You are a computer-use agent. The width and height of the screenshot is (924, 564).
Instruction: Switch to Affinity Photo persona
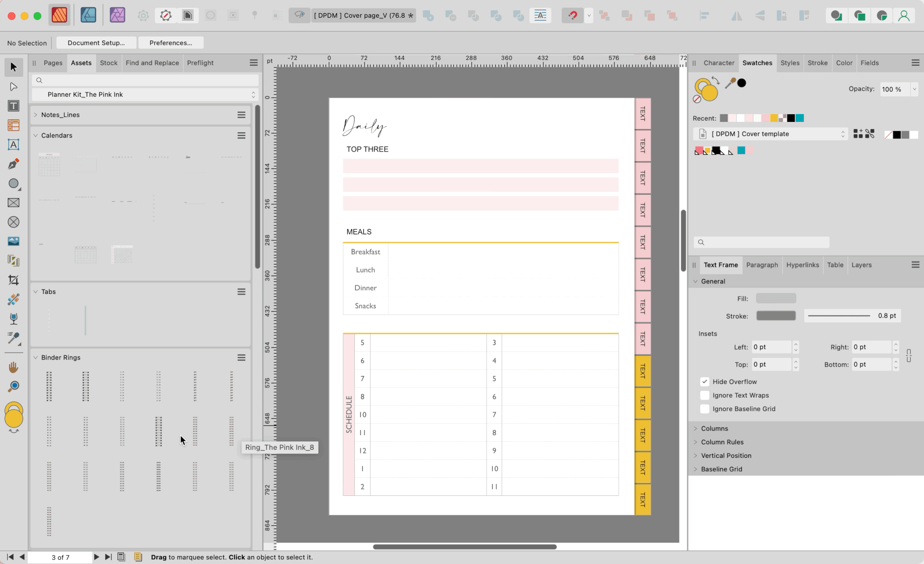[x=117, y=16]
